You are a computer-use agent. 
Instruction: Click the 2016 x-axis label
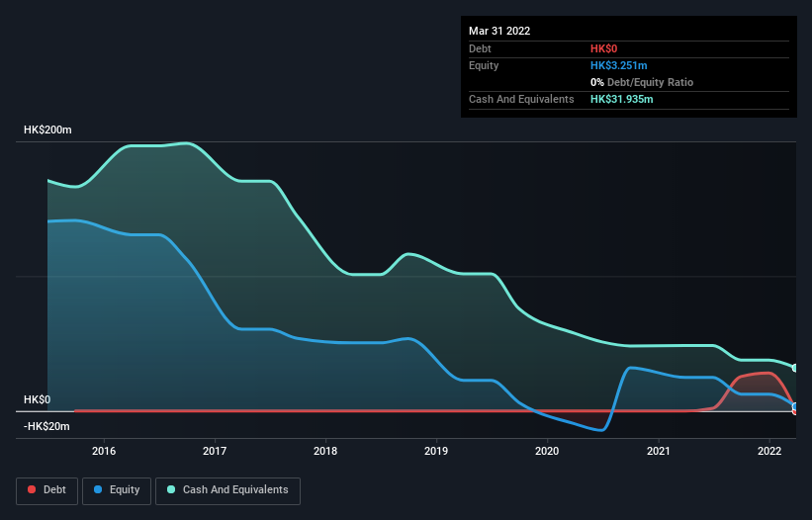104,451
